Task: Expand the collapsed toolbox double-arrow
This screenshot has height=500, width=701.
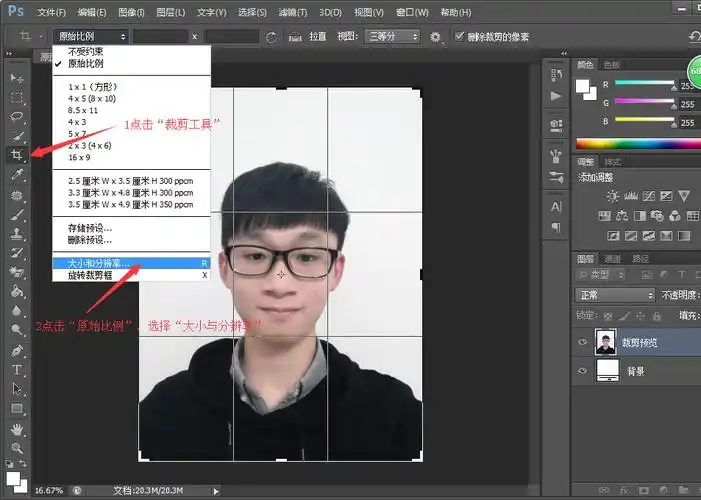Action: coord(9,54)
